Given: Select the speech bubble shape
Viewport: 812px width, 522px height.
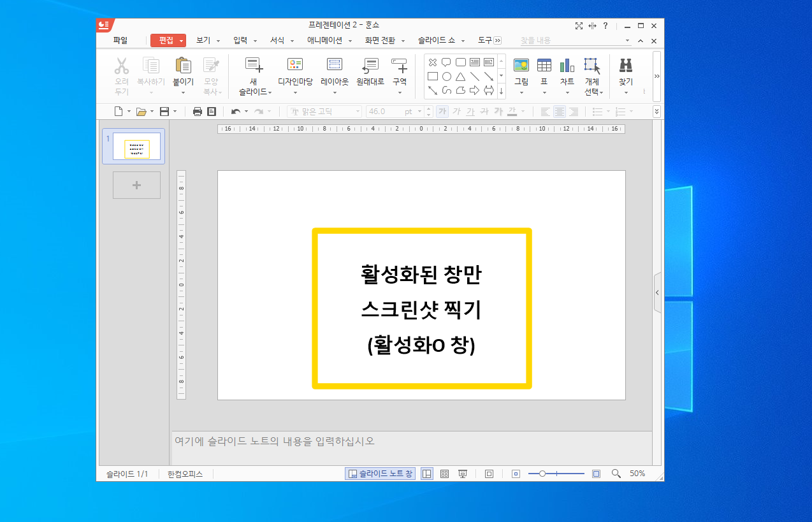Looking at the screenshot, I should tap(447, 62).
